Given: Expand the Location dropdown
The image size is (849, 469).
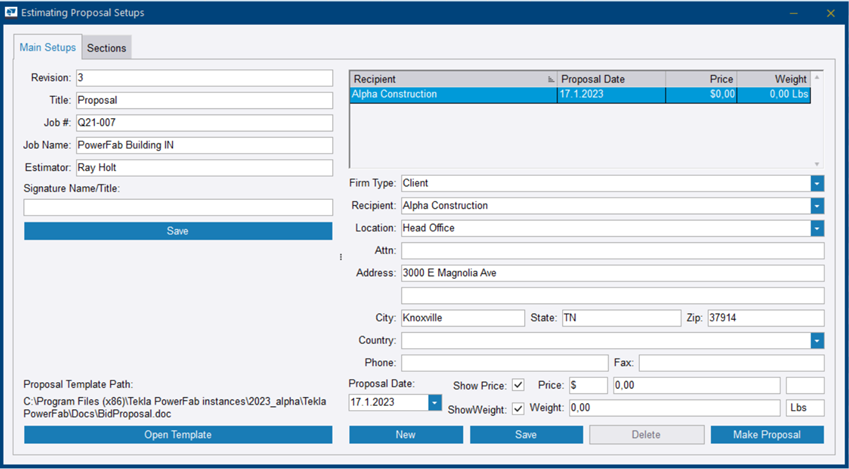Looking at the screenshot, I should (816, 228).
